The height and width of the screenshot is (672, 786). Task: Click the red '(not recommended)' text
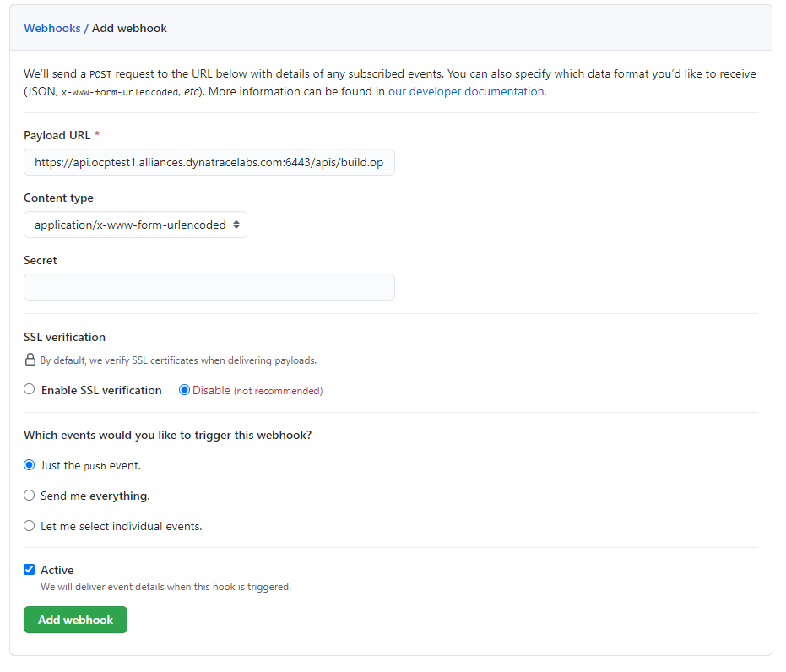pyautogui.click(x=278, y=391)
